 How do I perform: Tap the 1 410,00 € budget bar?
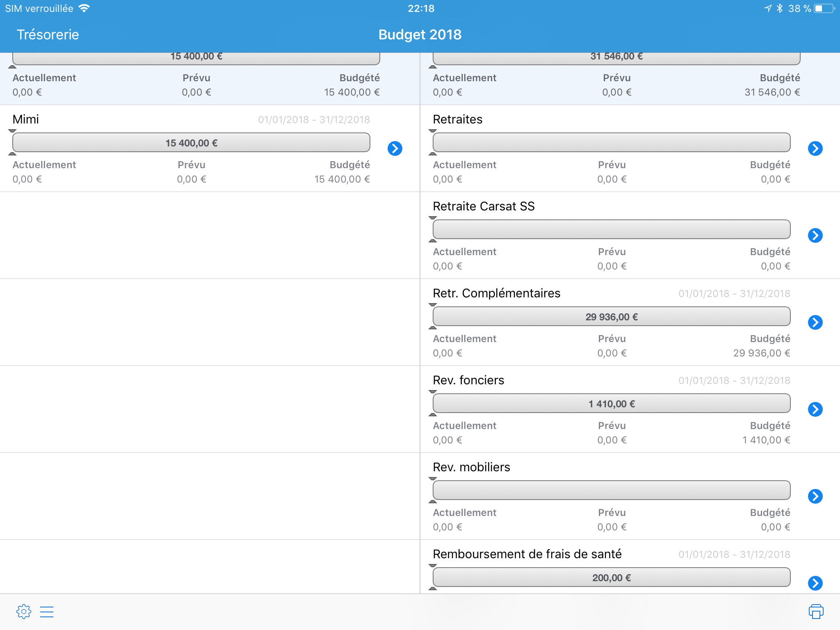[x=611, y=404]
